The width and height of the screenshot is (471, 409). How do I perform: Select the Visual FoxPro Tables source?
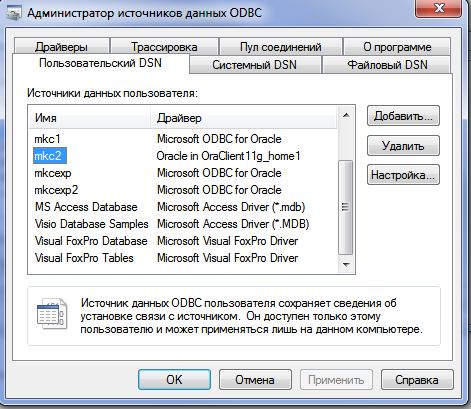[x=84, y=258]
